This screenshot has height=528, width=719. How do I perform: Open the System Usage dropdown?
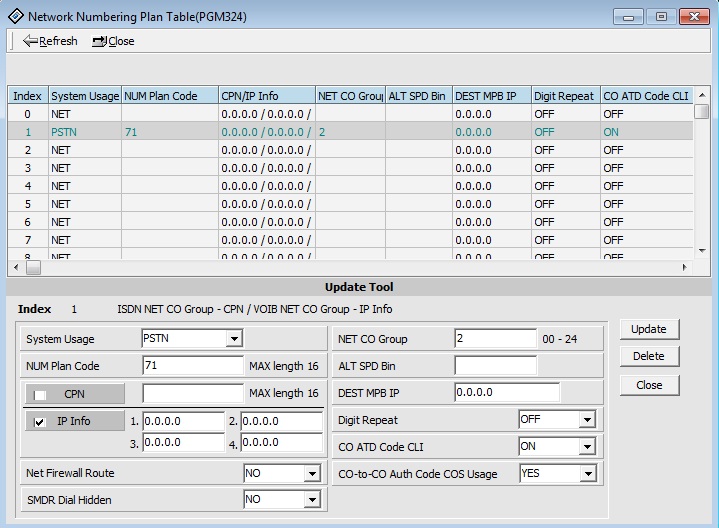(234, 339)
